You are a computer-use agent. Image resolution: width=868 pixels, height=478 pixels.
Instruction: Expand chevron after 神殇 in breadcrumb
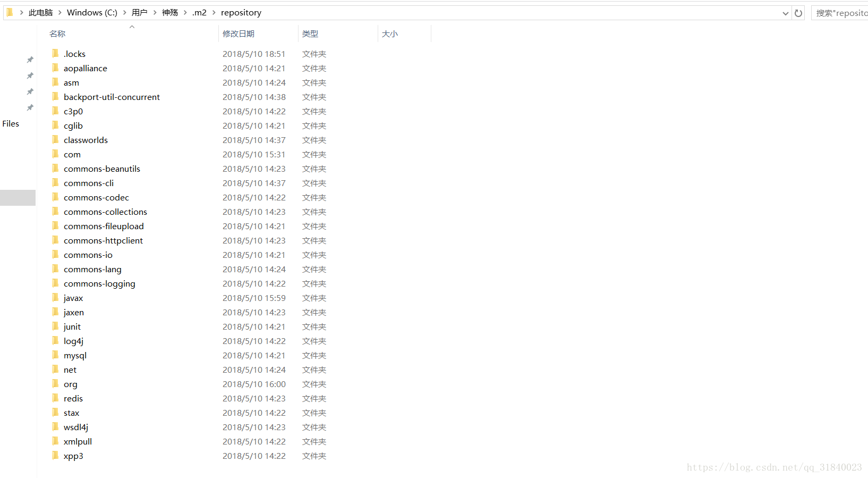[185, 13]
